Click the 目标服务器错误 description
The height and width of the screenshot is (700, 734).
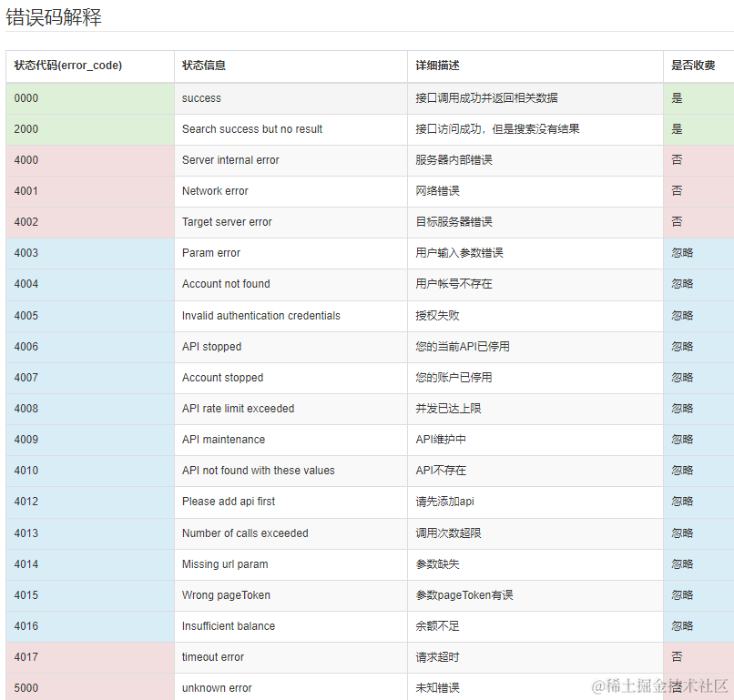[454, 222]
